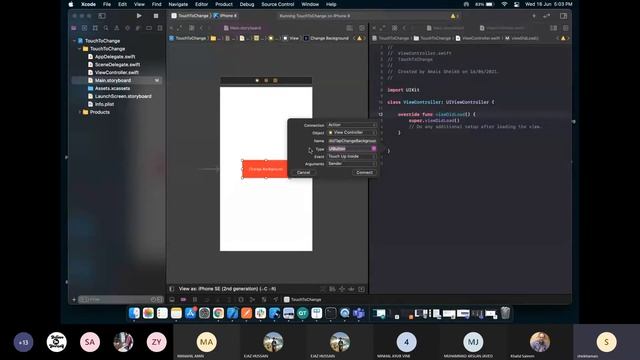Image resolution: width=640 pixels, height=360 pixels.
Task: Open the Arguments dropdown set to Sender
Action: 351,164
